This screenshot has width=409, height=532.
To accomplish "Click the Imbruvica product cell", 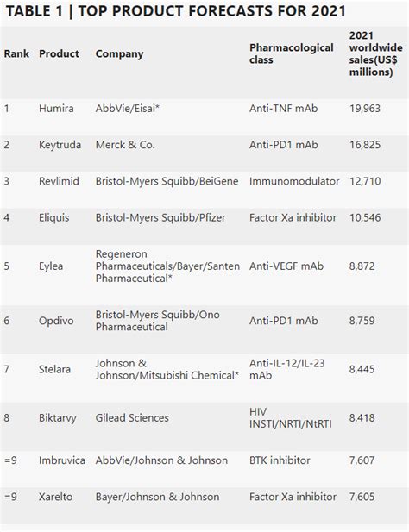I will pyautogui.click(x=62, y=460).
